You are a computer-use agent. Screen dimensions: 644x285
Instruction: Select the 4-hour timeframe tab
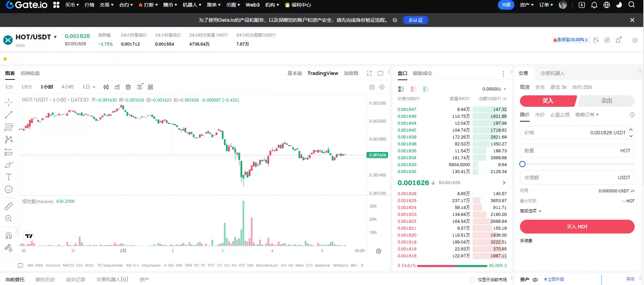pos(67,87)
